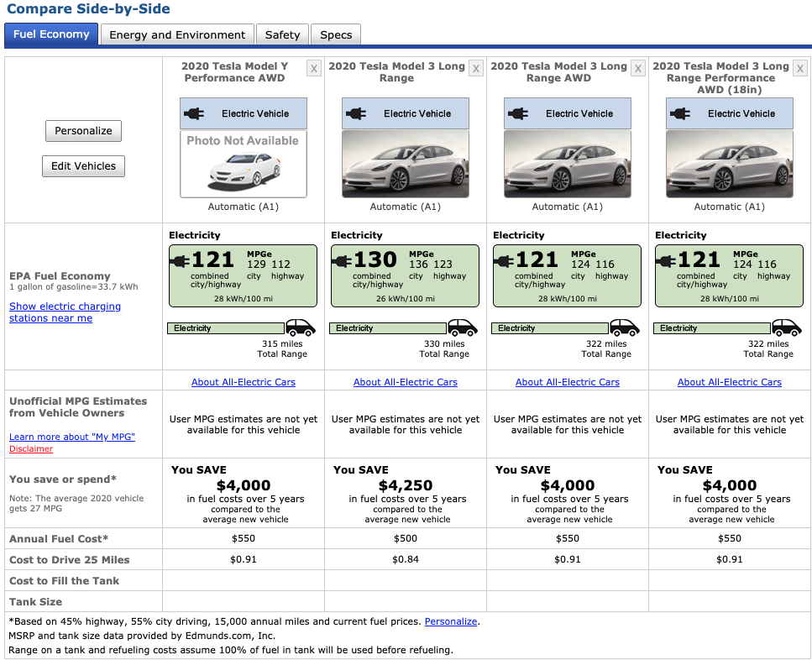Click the "$500" annual fuel cost value

point(406,538)
